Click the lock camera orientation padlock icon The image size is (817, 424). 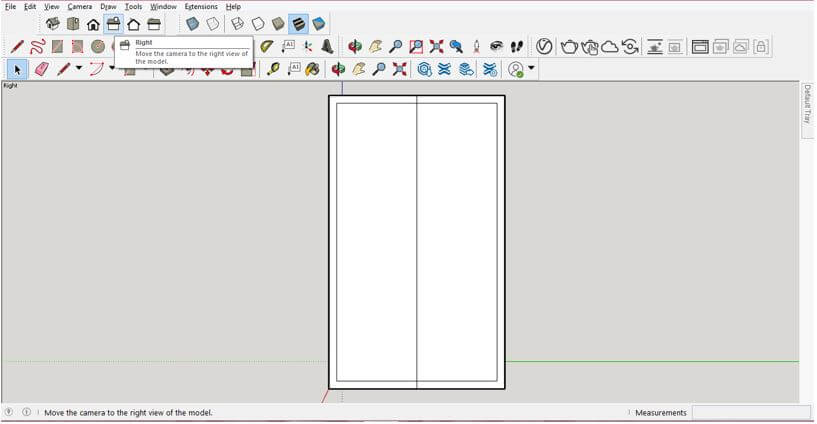click(x=761, y=47)
